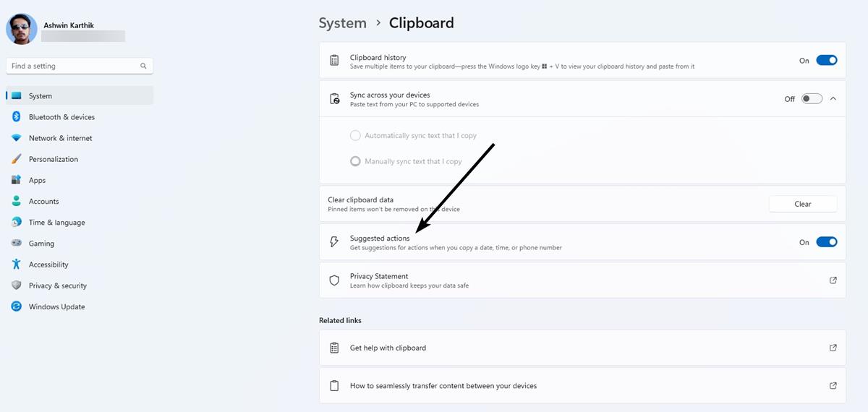Disable the Suggested actions toggle

tap(826, 243)
